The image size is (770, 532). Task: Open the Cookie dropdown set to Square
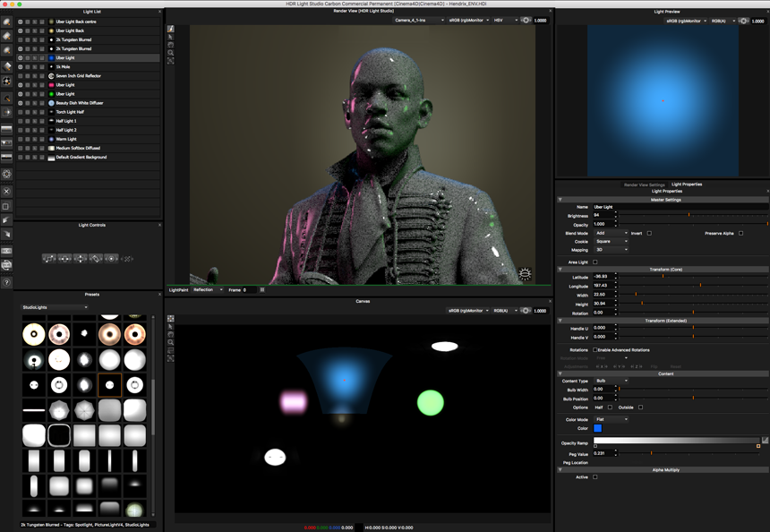point(611,241)
